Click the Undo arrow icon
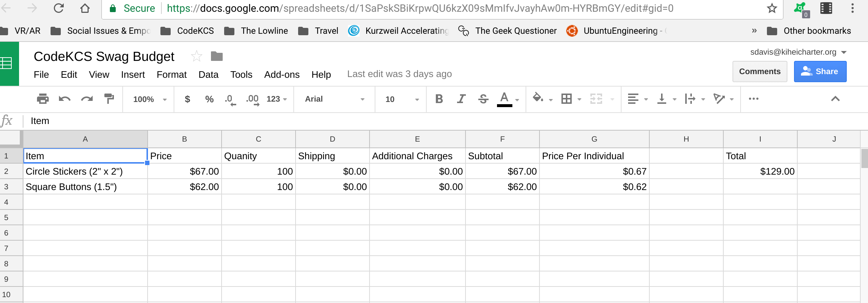The image size is (868, 303). click(x=64, y=99)
